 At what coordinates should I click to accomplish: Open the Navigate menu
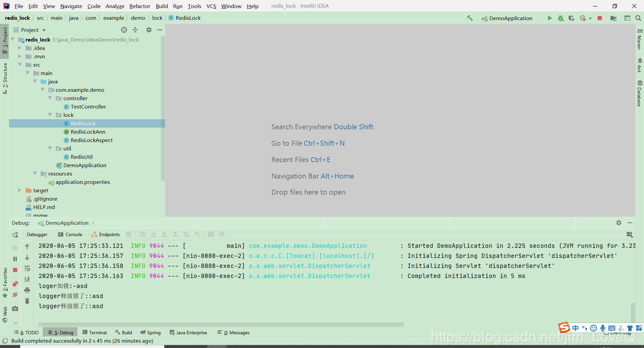click(71, 6)
